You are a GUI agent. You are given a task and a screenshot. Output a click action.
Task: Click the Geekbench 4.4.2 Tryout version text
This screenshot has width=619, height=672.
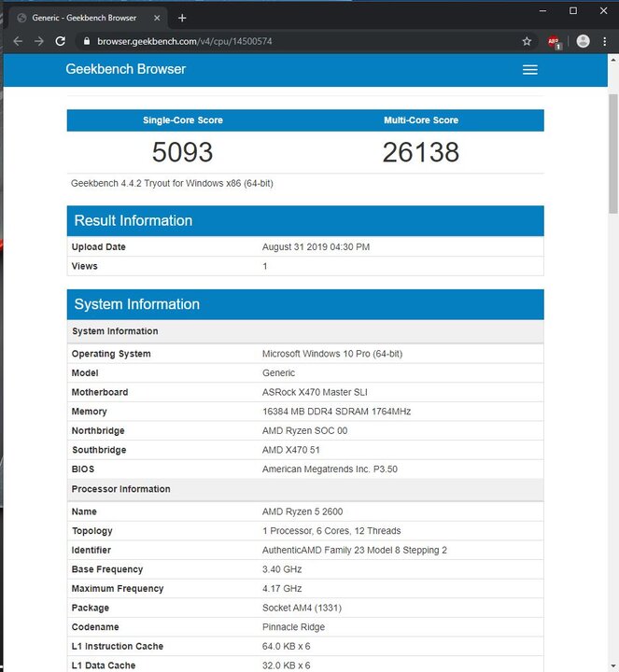pyautogui.click(x=172, y=184)
